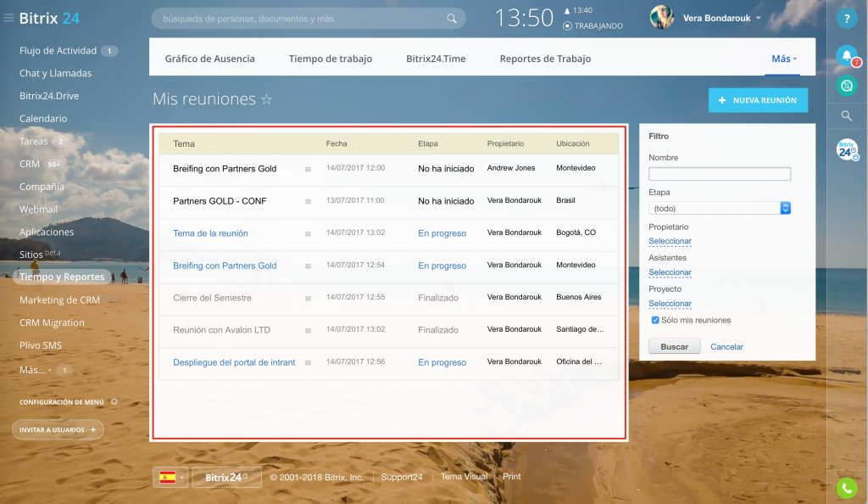Go to Reportes de Trabajo tab

point(545,59)
